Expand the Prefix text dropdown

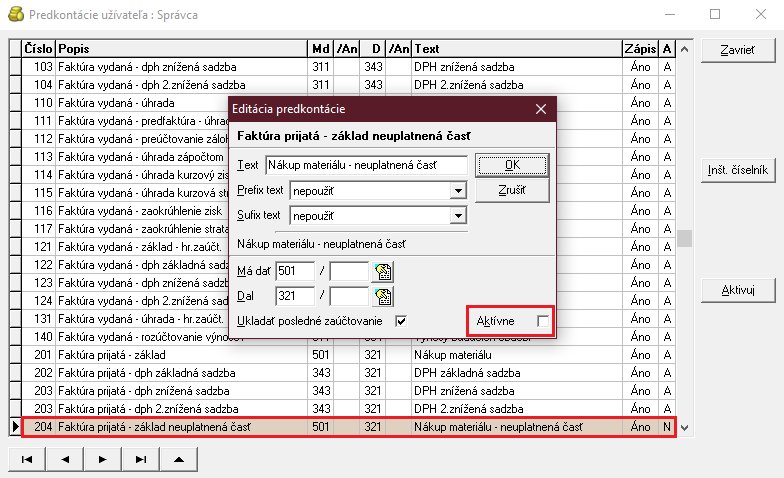[458, 190]
